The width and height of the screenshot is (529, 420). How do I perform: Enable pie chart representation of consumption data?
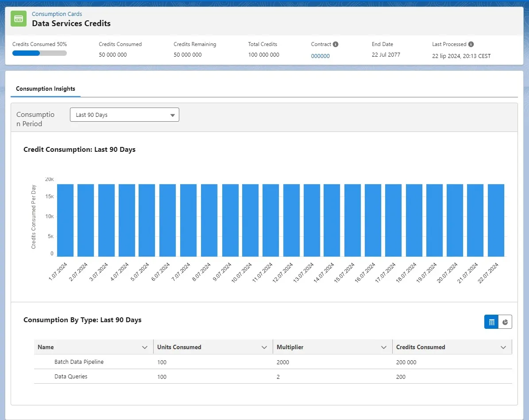tap(506, 322)
